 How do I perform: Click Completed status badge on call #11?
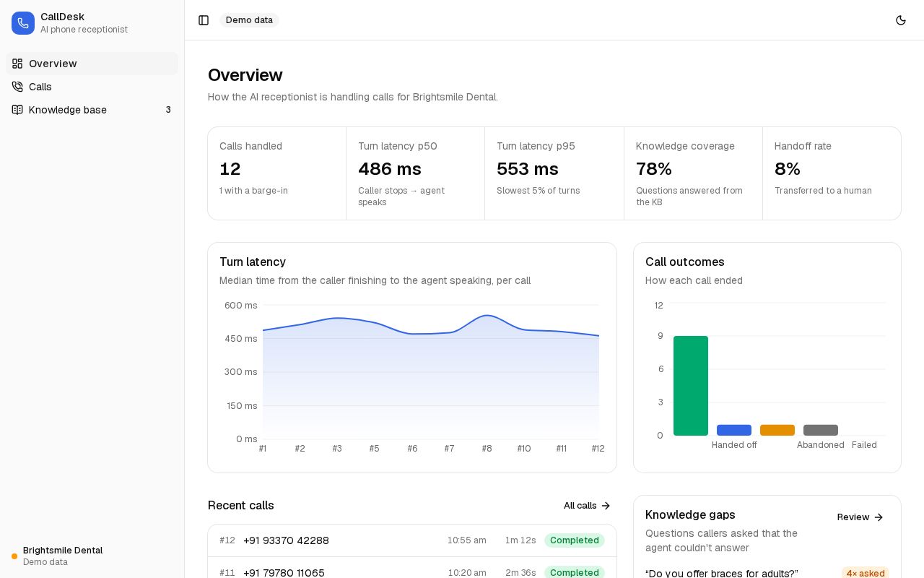[575, 572]
